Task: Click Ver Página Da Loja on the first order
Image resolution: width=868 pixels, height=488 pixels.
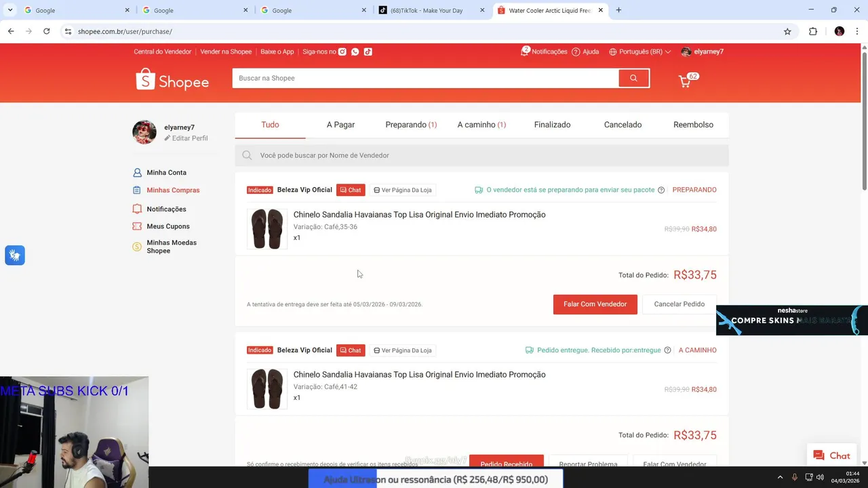Action: tap(403, 190)
